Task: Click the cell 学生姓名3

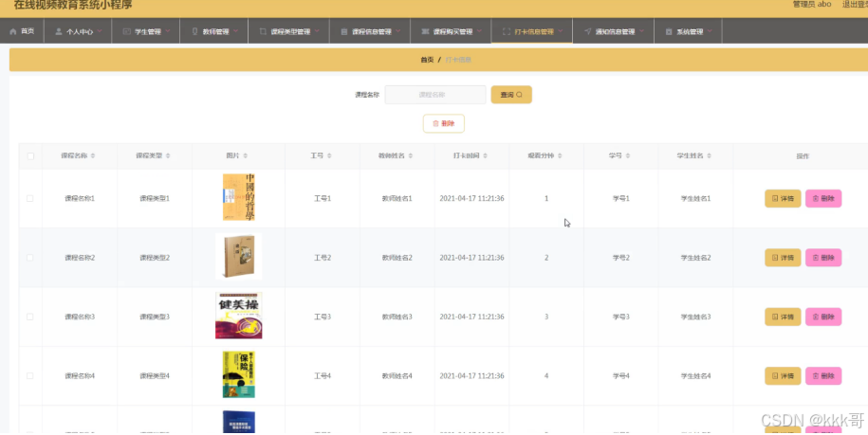Action: tap(695, 317)
